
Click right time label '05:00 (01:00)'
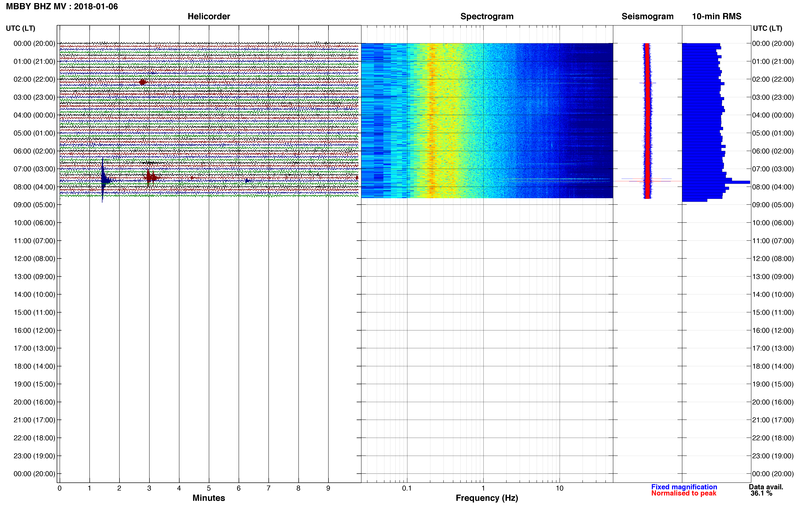(x=773, y=133)
